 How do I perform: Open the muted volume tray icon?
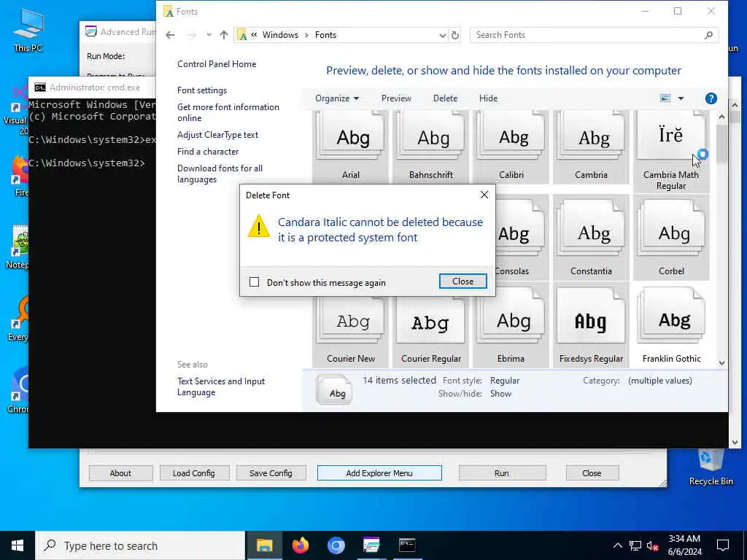(652, 545)
